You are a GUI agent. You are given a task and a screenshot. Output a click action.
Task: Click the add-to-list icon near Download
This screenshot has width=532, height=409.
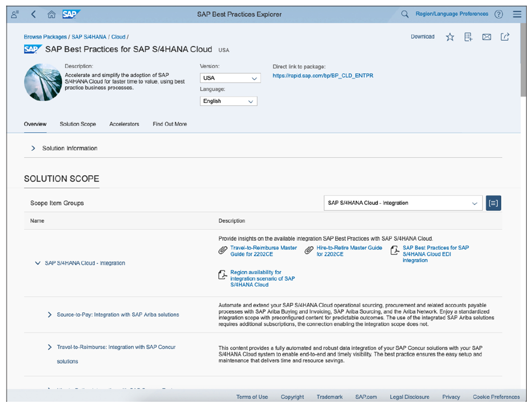(468, 36)
